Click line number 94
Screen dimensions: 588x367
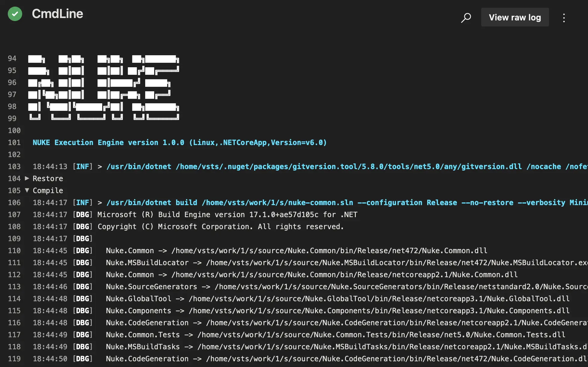click(x=12, y=59)
